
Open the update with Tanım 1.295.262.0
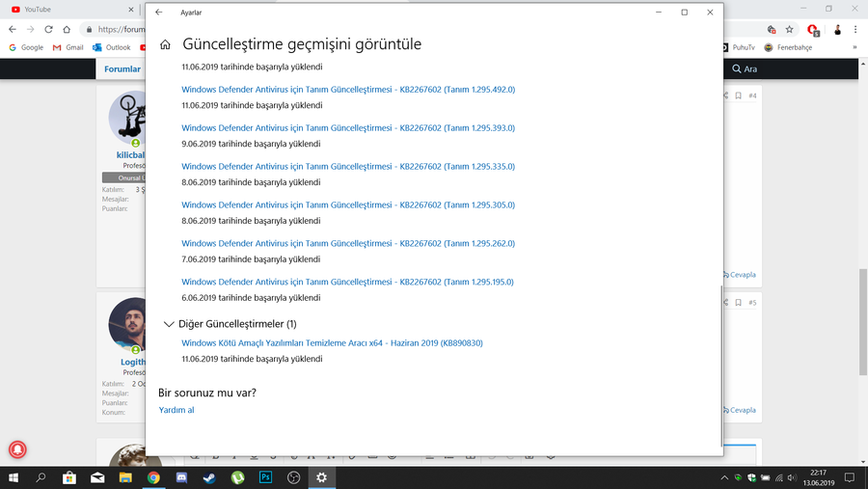pos(348,243)
